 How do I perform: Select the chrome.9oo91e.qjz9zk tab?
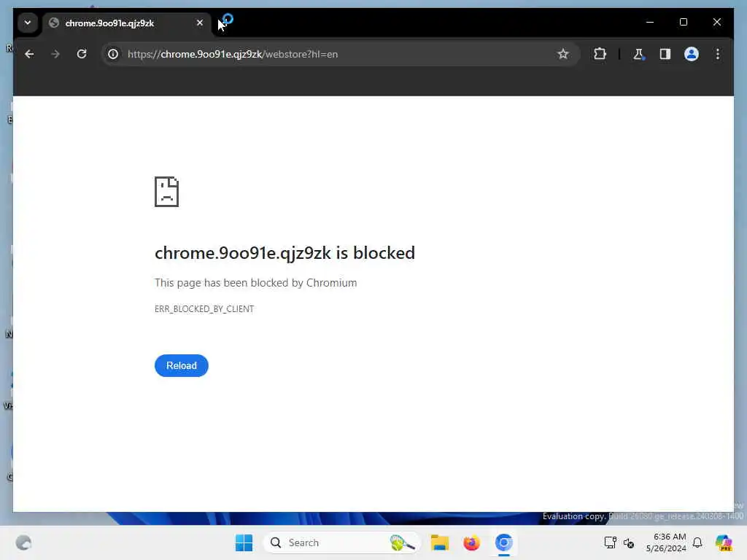(x=126, y=23)
